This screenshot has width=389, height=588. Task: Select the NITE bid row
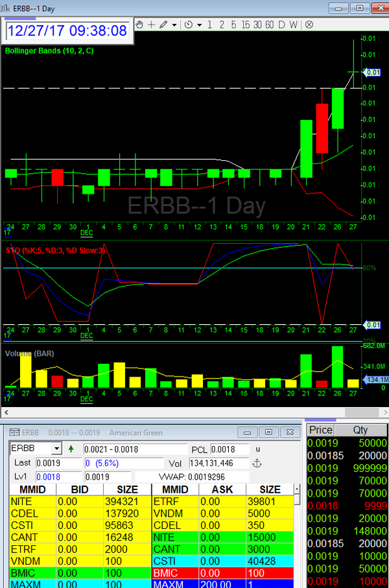coord(78,501)
